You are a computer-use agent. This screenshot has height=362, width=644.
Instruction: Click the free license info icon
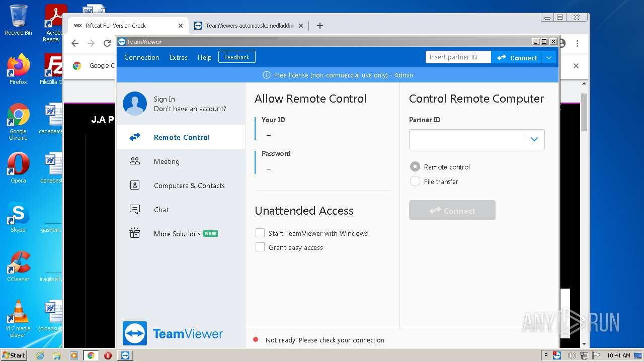point(267,75)
